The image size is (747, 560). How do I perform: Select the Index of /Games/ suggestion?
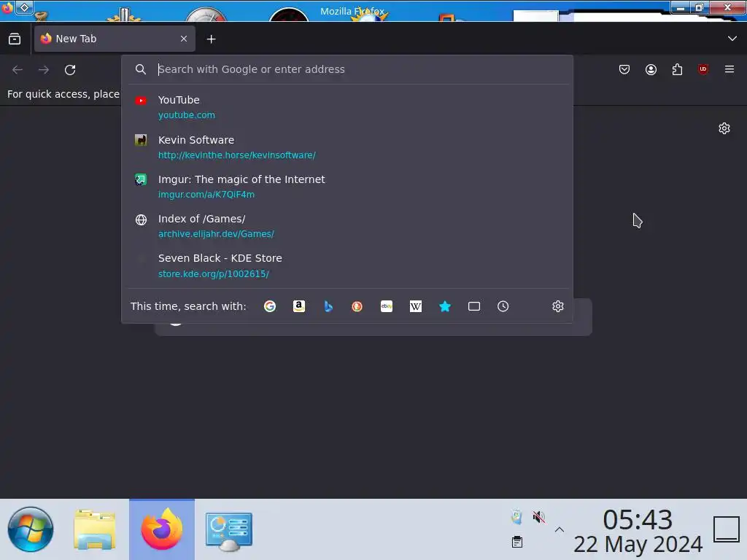tap(347, 226)
